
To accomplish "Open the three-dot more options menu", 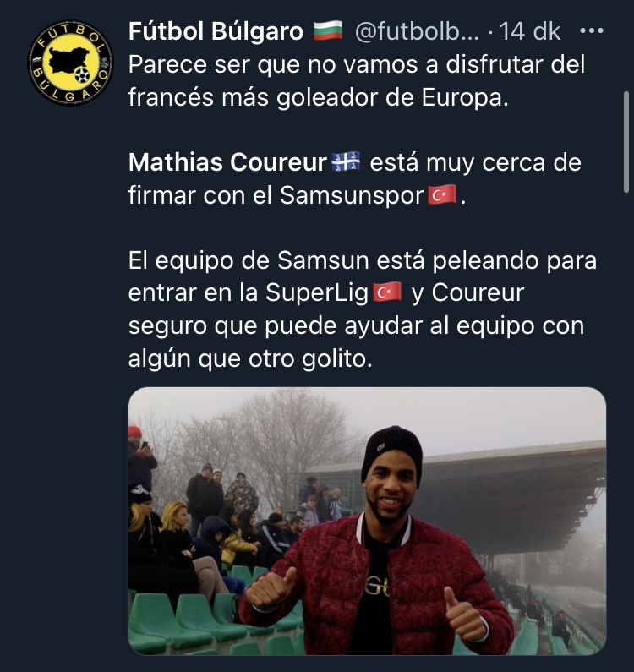I will 591,31.
